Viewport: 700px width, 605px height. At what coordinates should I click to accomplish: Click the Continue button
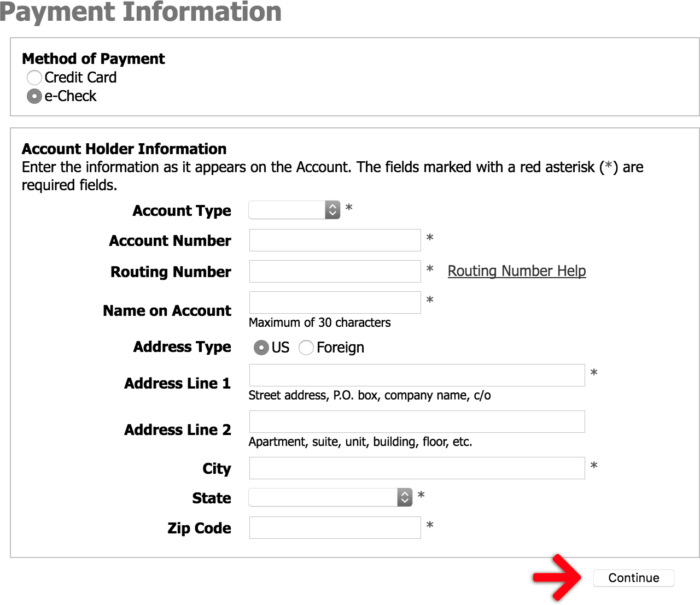click(x=634, y=578)
